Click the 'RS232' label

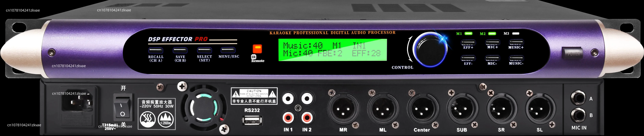pyautogui.click(x=252, y=110)
